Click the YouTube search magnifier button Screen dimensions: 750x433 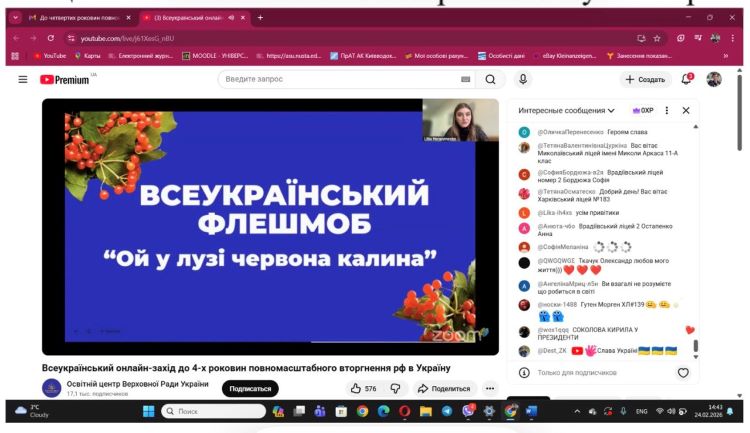click(x=490, y=79)
